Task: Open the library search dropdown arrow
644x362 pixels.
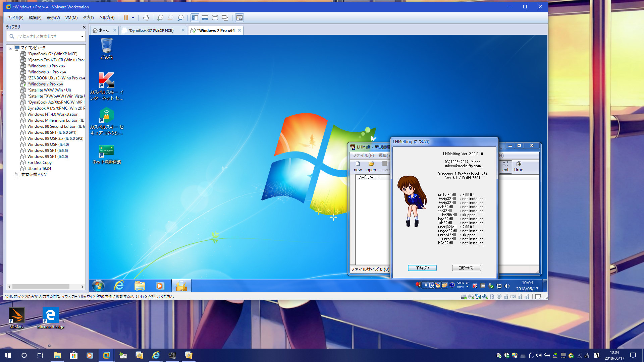Action: [82, 37]
